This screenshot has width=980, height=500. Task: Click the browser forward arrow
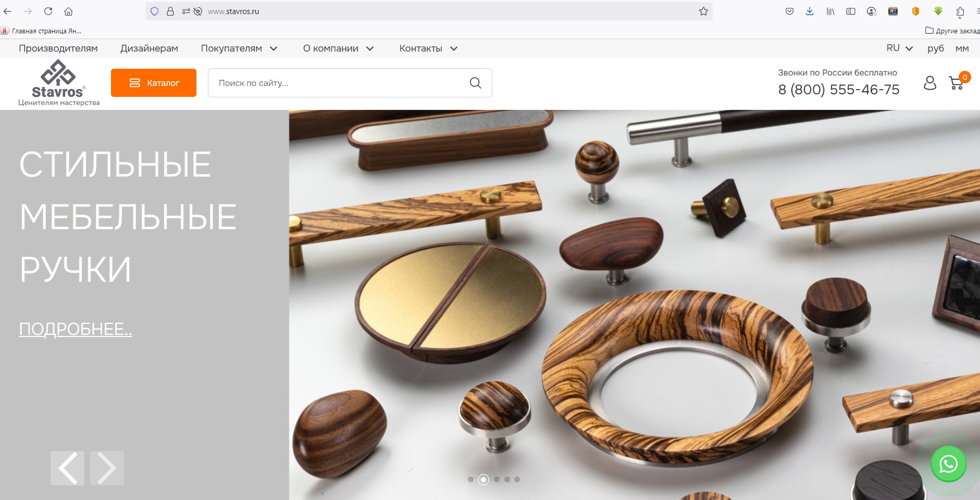pos(28,11)
